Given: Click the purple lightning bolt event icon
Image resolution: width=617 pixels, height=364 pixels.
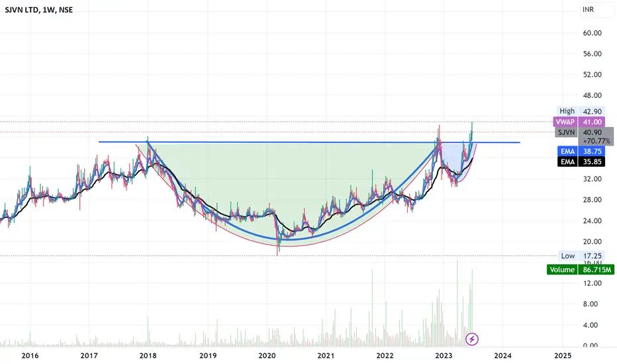Looking at the screenshot, I should pyautogui.click(x=472, y=339).
